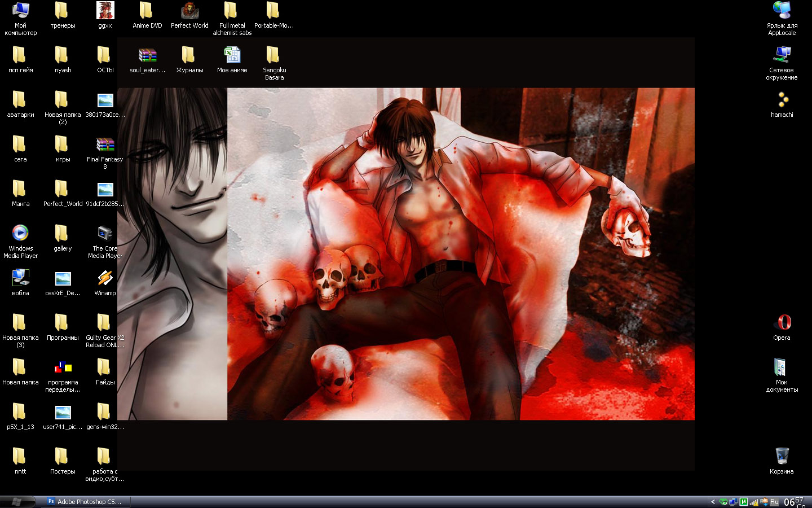
Task: Open the Мой компьютер desktop icon
Action: tap(20, 18)
